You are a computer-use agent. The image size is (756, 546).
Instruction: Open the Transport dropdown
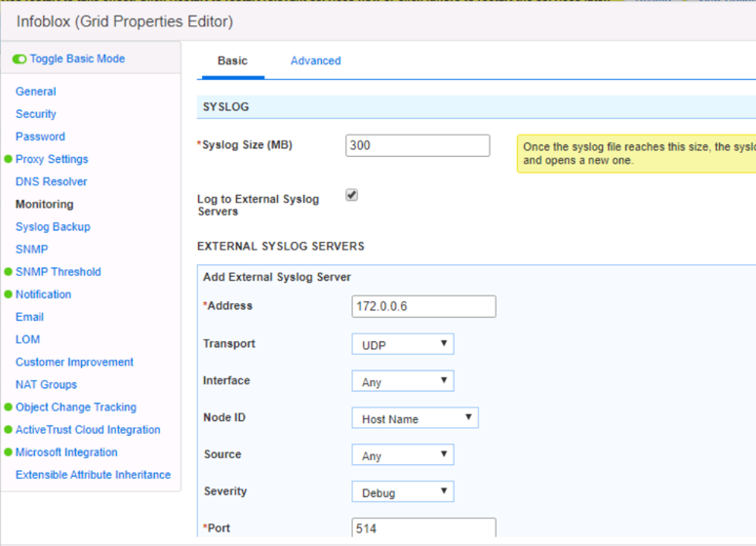tap(402, 344)
